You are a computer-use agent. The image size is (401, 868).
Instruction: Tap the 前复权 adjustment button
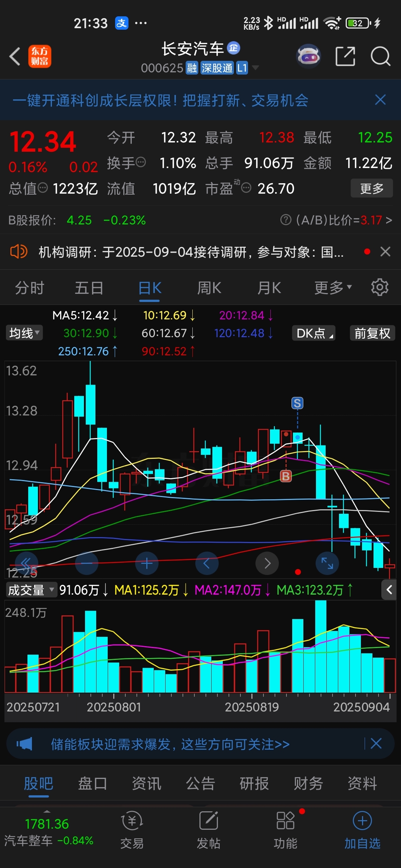coord(372,333)
